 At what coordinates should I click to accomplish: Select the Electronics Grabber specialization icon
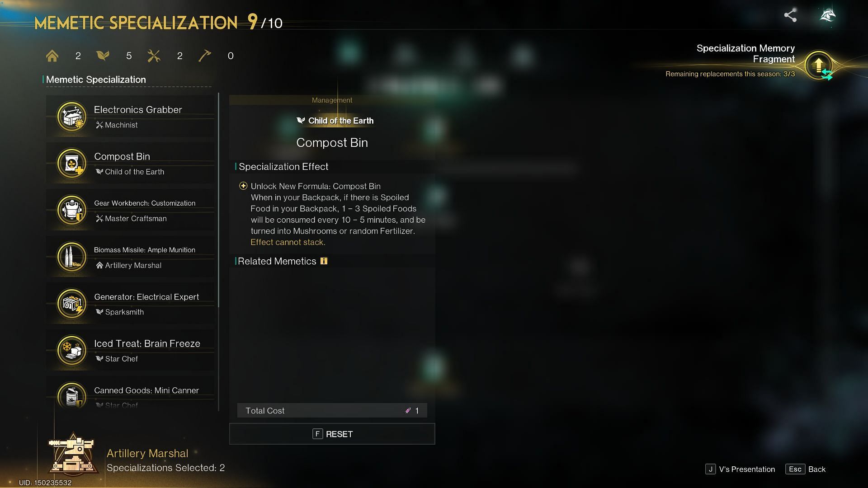(x=71, y=116)
